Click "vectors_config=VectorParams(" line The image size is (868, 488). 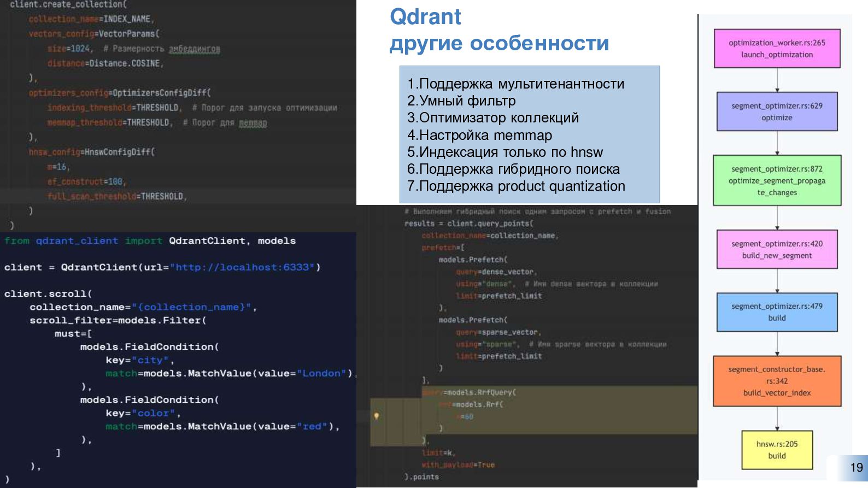pyautogui.click(x=93, y=34)
